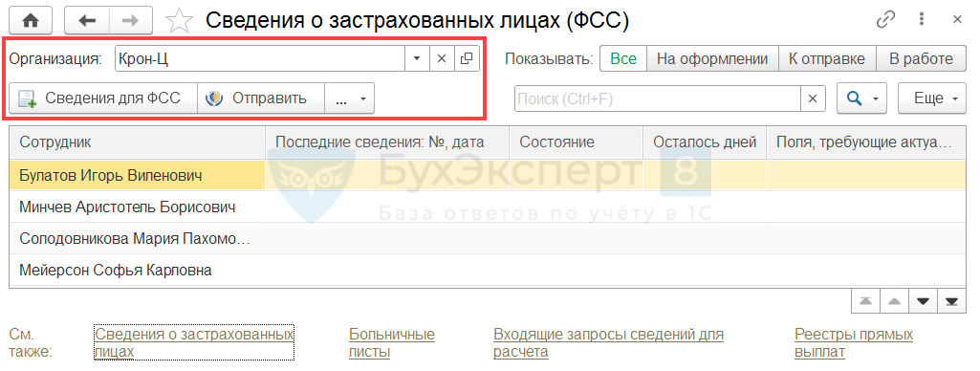Screen dimensions: 980x371
Task: Create Сведения для ФСС document
Action: pyautogui.click(x=102, y=98)
